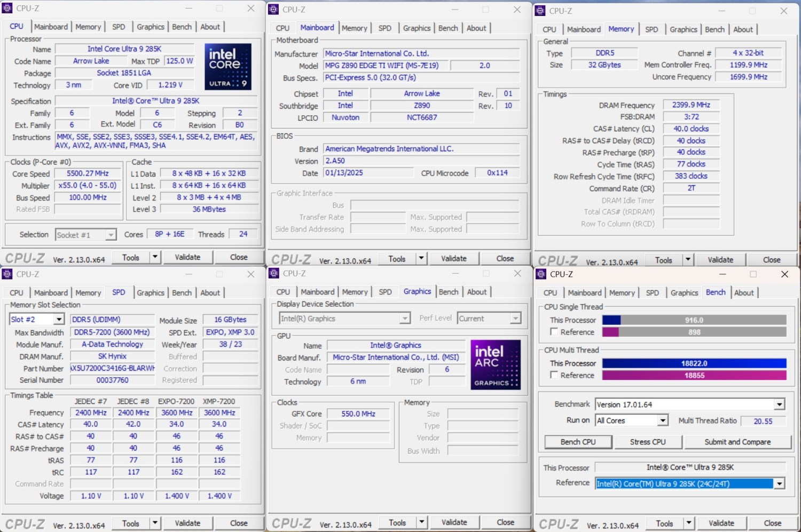Image resolution: width=801 pixels, height=532 pixels.
Task: Expand the Run on All Cores dropdown
Action: point(662,420)
